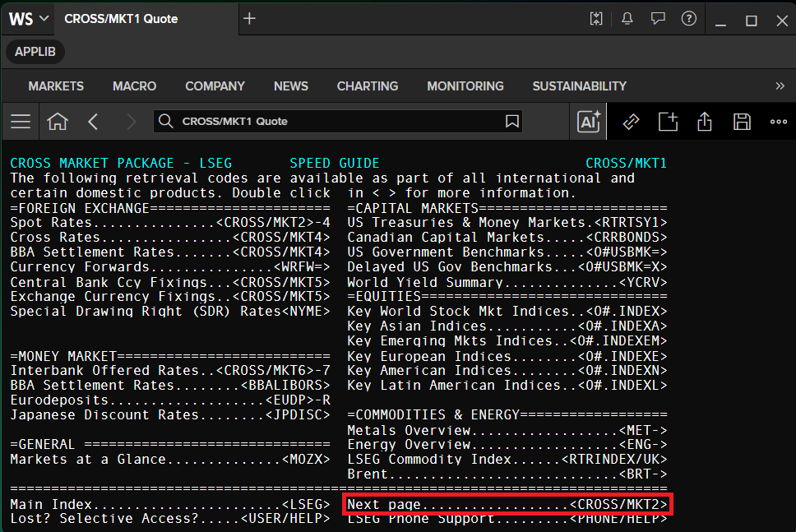Open the MONITORING menu
The width and height of the screenshot is (796, 532).
(x=465, y=86)
